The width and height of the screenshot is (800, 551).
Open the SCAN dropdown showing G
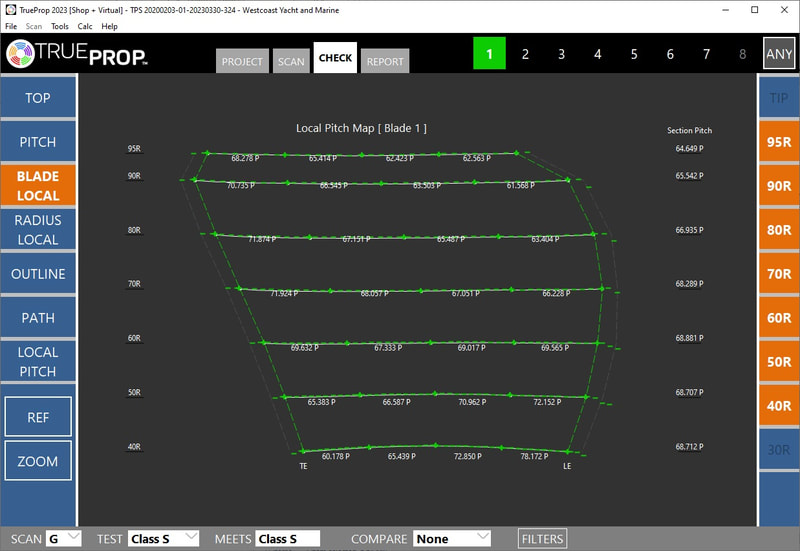pyautogui.click(x=66, y=539)
